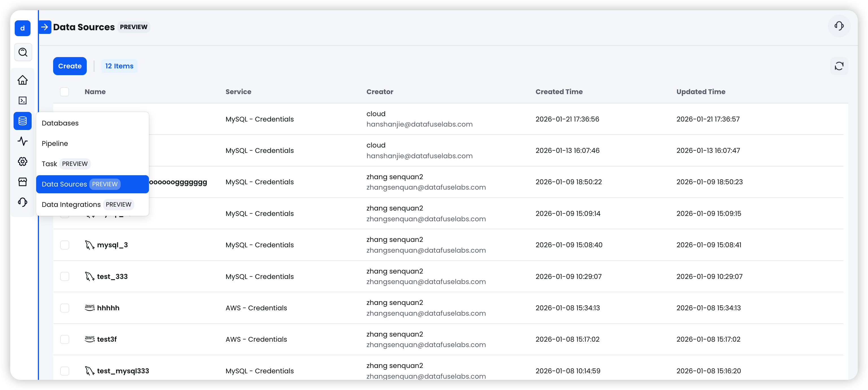Choose Pipeline from the flyout menu

click(x=55, y=144)
